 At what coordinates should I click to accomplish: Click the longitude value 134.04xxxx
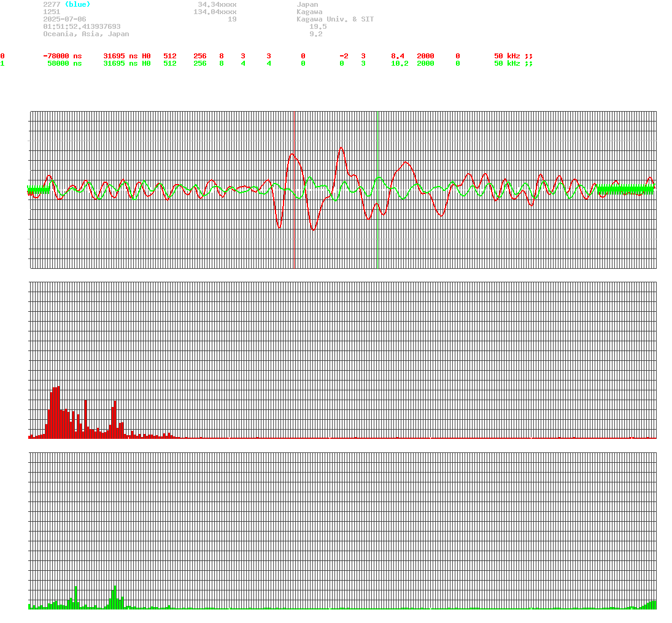215,12
